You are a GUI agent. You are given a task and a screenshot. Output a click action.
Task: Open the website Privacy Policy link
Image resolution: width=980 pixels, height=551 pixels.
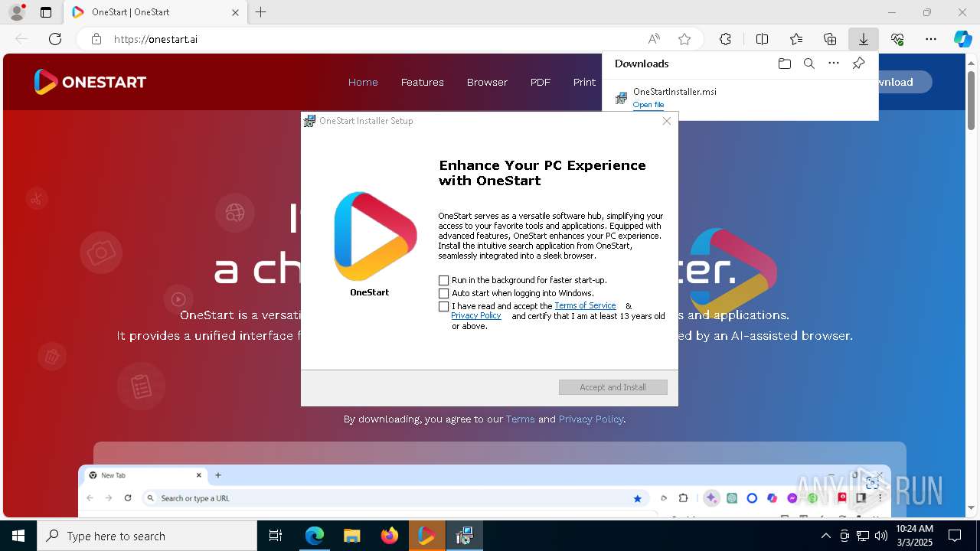pyautogui.click(x=591, y=419)
